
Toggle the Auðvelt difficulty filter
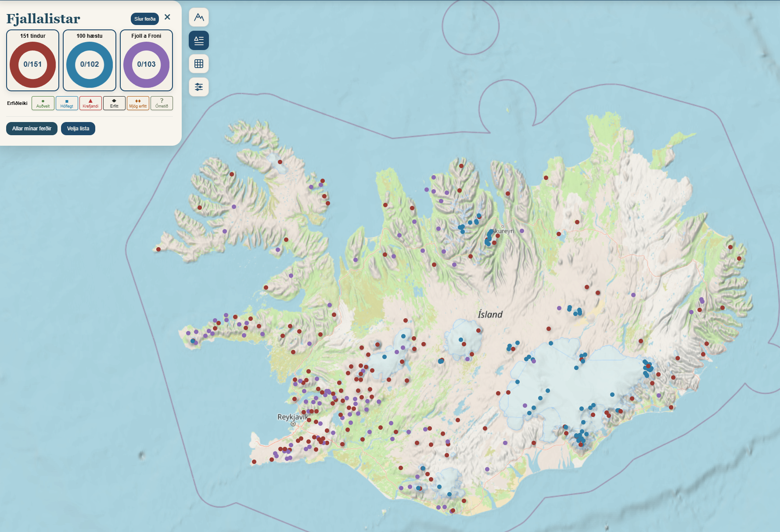click(43, 103)
